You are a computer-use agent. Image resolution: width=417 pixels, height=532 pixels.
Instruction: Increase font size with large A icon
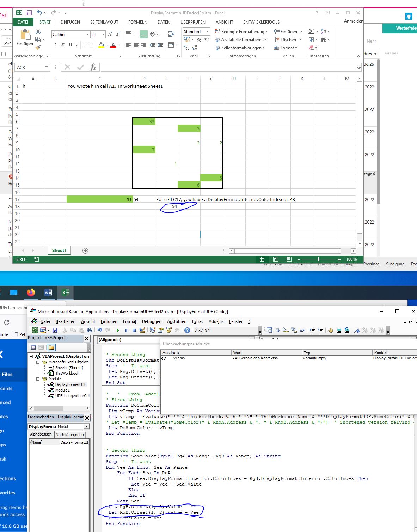110,34
